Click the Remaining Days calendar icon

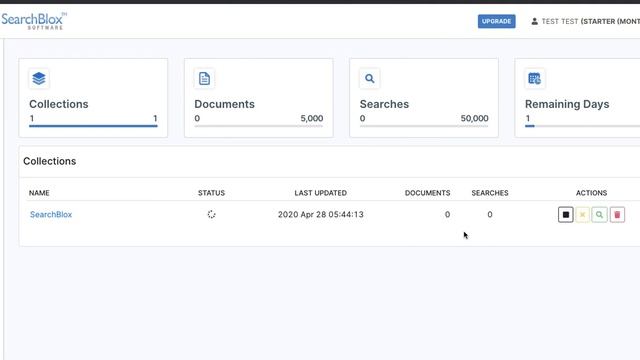tap(534, 78)
